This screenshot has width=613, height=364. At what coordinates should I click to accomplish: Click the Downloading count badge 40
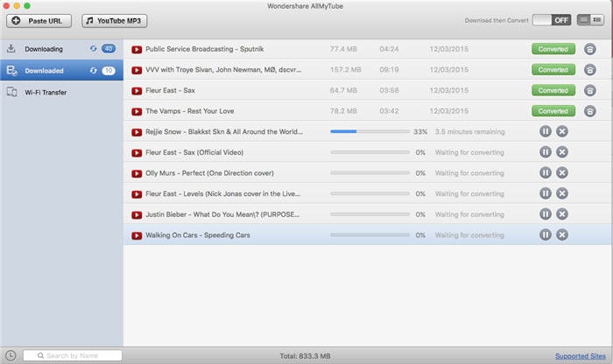click(x=109, y=49)
